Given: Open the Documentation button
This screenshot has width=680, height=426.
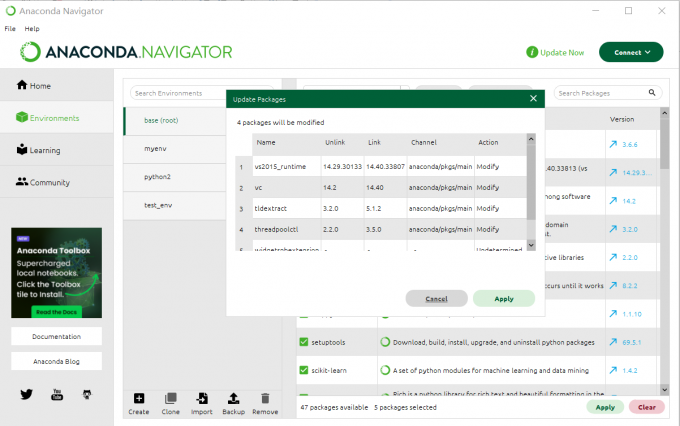Looking at the screenshot, I should [x=56, y=336].
